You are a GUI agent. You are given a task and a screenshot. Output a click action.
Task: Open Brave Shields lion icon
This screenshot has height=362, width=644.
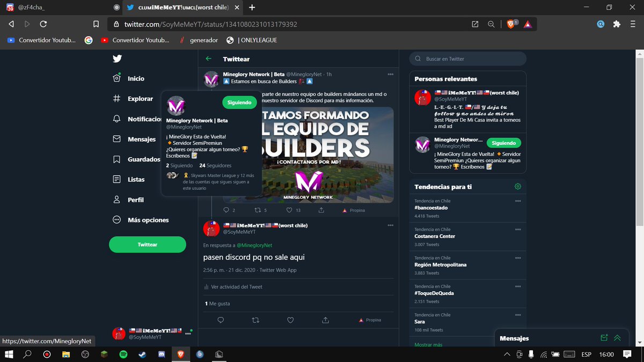(x=511, y=24)
